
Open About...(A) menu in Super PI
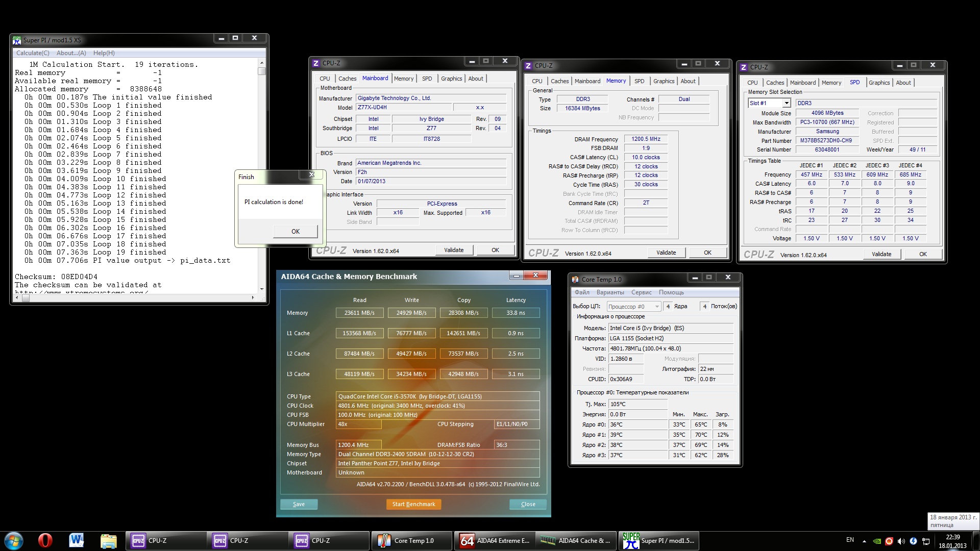click(71, 53)
